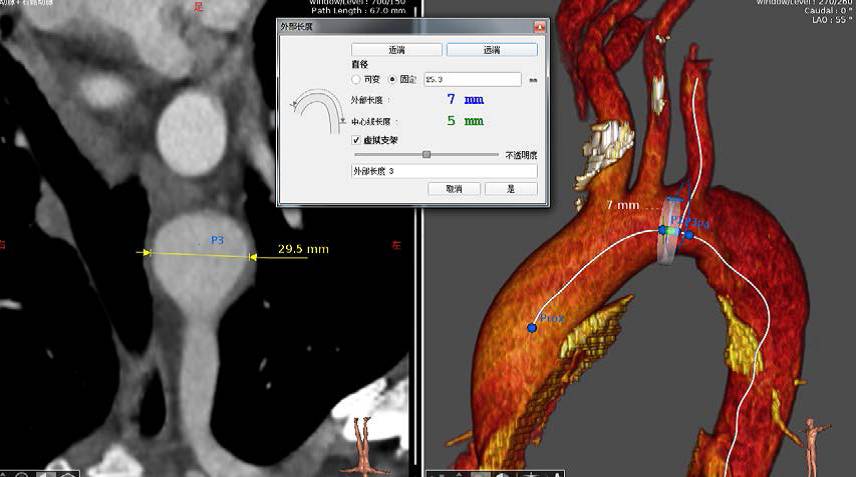Confirm the dialog with the 是 button
The height and width of the screenshot is (477, 856).
pos(510,188)
